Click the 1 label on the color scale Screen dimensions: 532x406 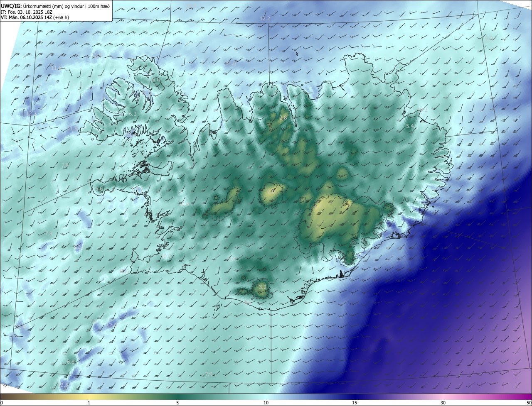pos(89,403)
